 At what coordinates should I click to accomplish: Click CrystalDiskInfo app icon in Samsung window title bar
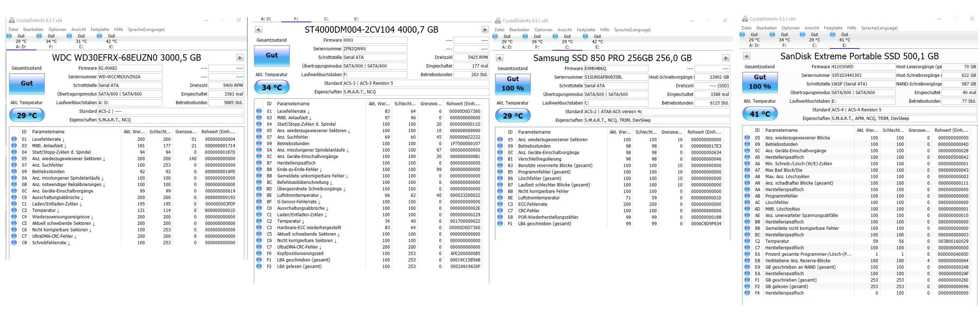498,20
